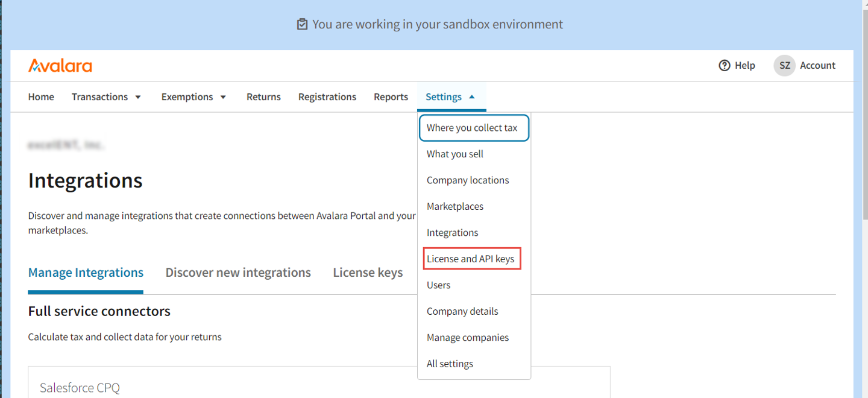This screenshot has height=398, width=868.
Task: Open the Reports page
Action: (391, 96)
